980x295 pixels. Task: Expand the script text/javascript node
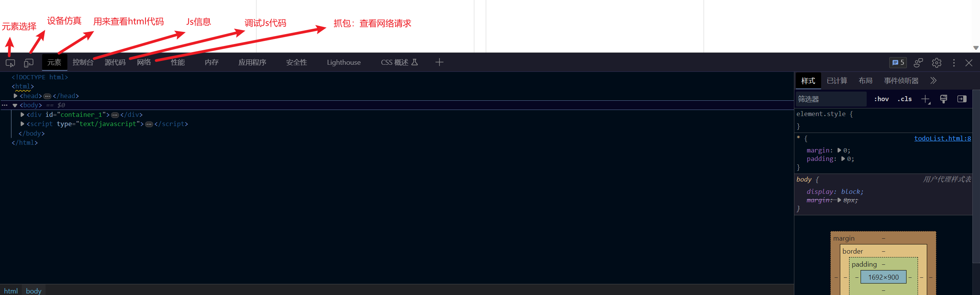click(x=23, y=124)
